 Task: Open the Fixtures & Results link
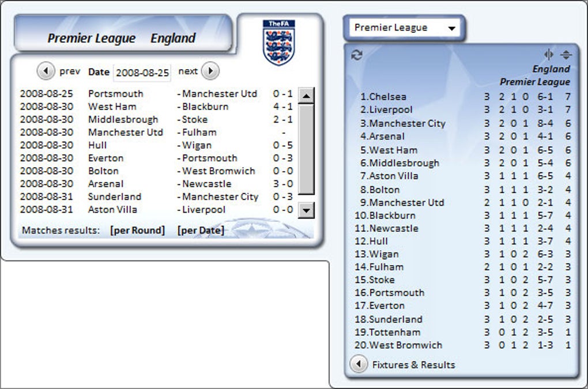pyautogui.click(x=413, y=365)
